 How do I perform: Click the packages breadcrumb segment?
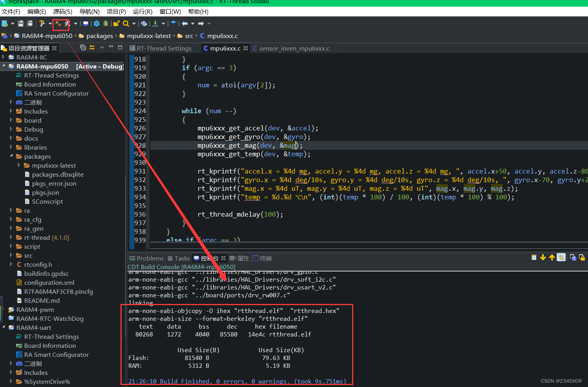(x=99, y=36)
